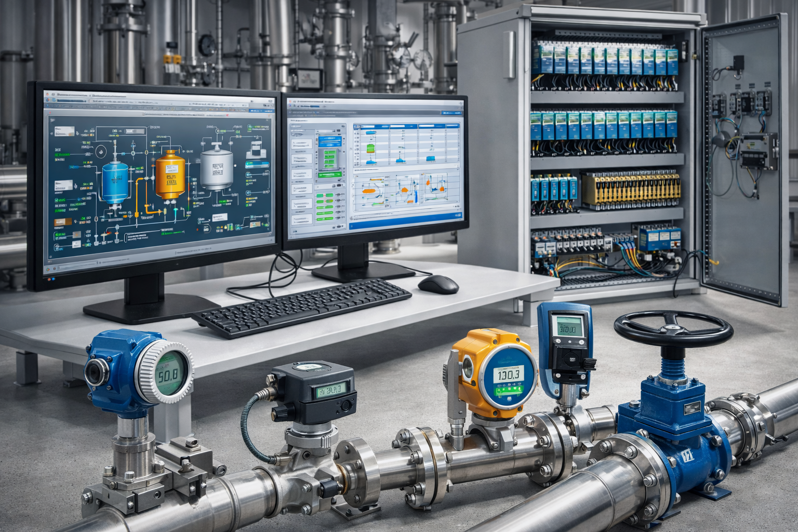Select the orange tank on the SCADA screen
The image size is (798, 532).
point(170,175)
